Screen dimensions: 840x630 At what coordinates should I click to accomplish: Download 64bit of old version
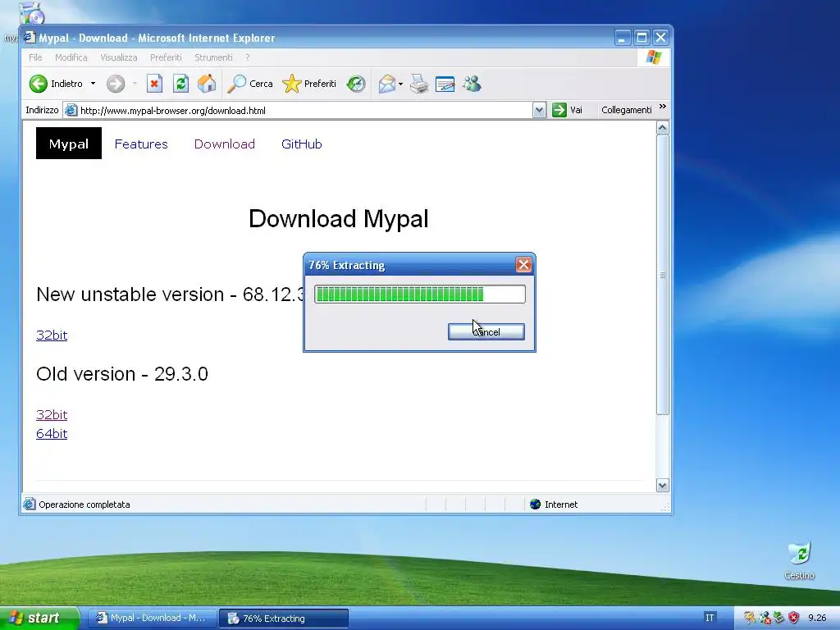(x=52, y=433)
